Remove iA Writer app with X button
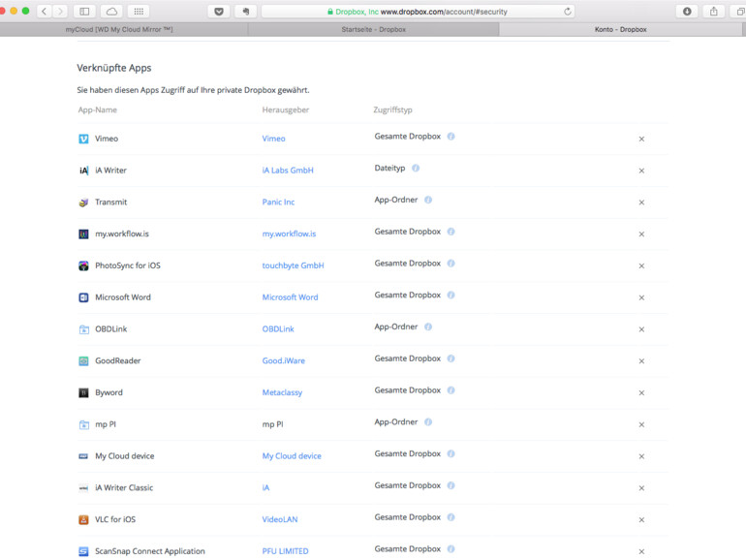746x560 pixels. [641, 171]
